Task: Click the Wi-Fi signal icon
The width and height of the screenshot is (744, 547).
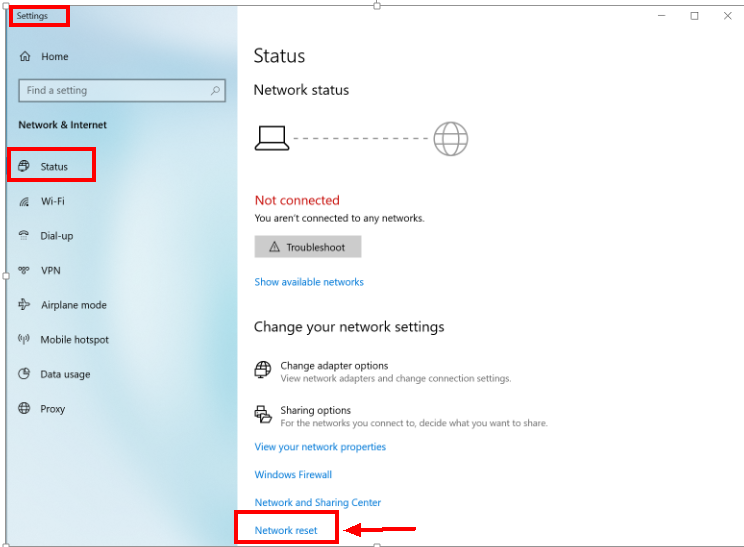Action: click(25, 201)
